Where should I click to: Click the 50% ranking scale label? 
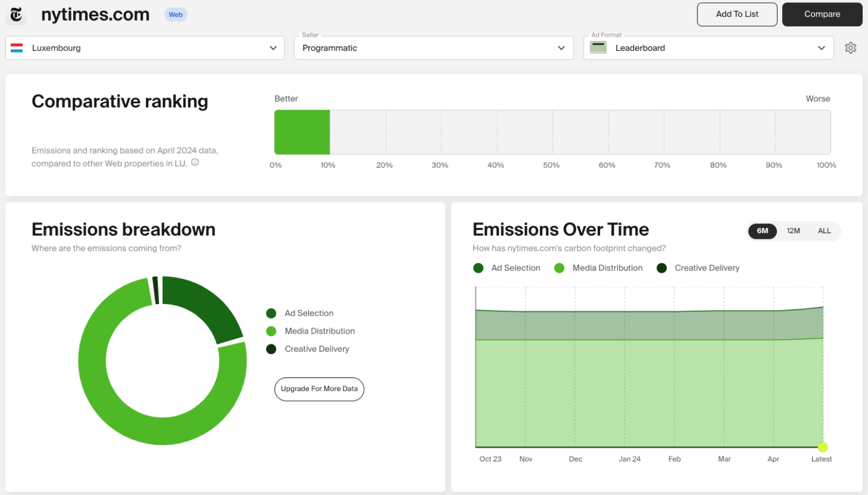551,165
